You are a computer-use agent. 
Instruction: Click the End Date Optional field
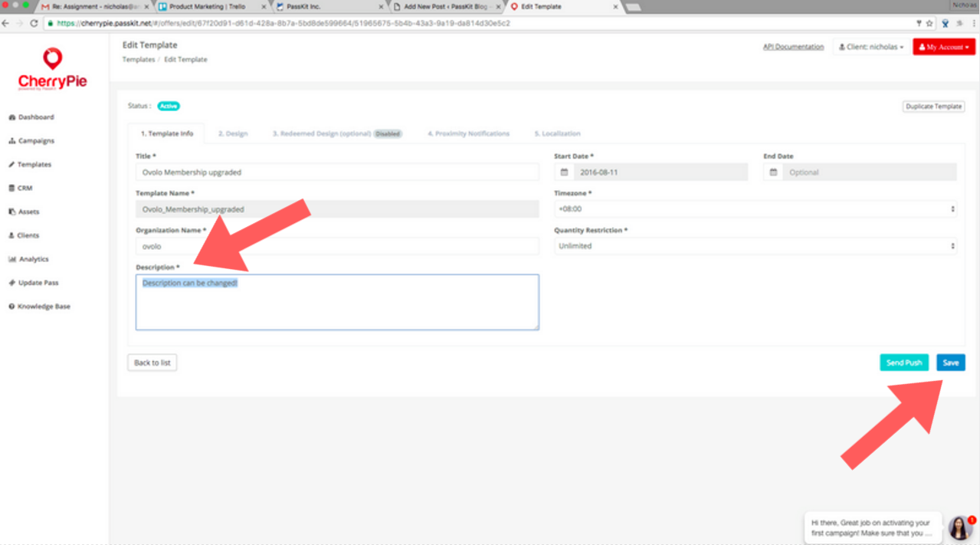869,172
